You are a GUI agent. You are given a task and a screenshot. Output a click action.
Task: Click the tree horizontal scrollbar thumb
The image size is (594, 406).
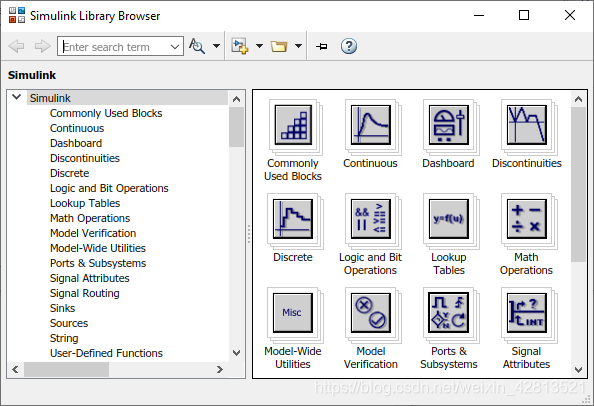(x=67, y=369)
